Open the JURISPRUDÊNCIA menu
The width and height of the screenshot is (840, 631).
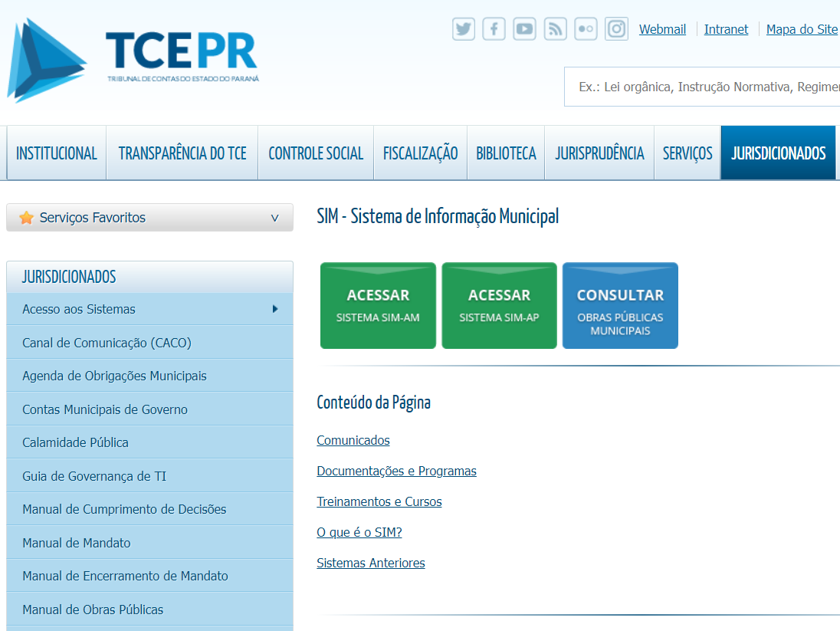pos(599,153)
